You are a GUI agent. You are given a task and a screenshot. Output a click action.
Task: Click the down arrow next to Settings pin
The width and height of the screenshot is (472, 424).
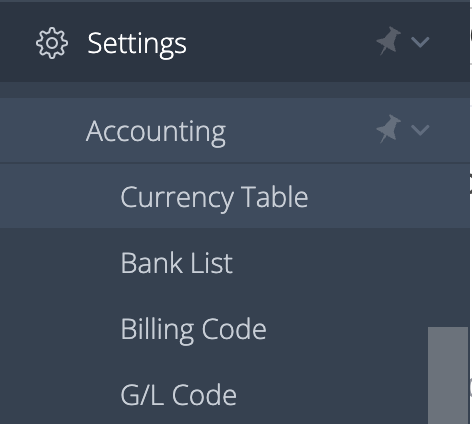[420, 42]
